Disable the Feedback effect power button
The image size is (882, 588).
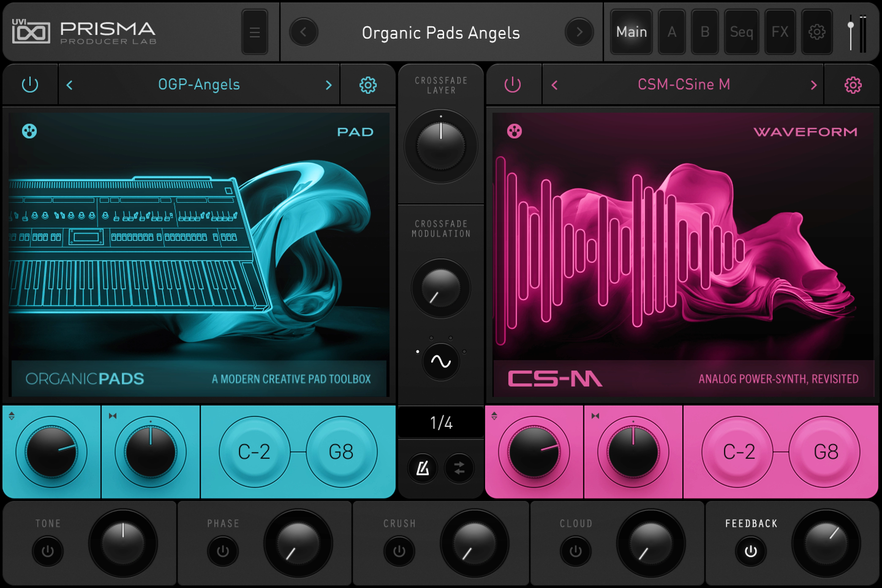click(x=751, y=551)
